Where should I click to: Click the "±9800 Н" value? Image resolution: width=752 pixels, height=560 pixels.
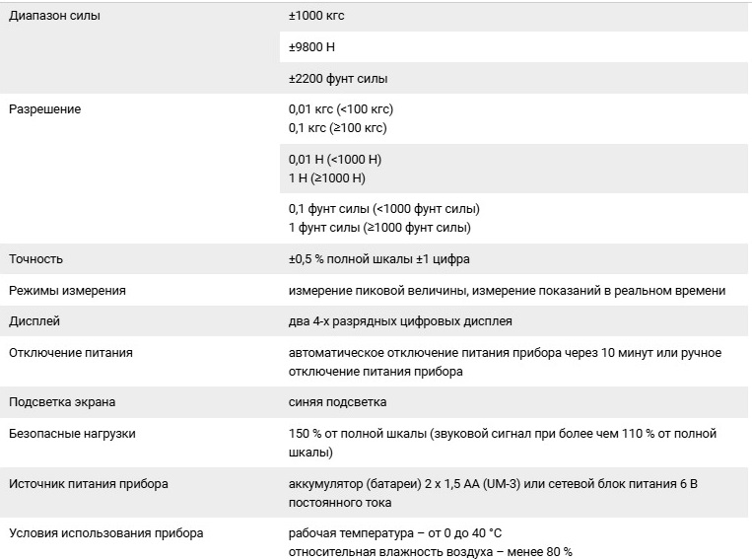click(312, 47)
